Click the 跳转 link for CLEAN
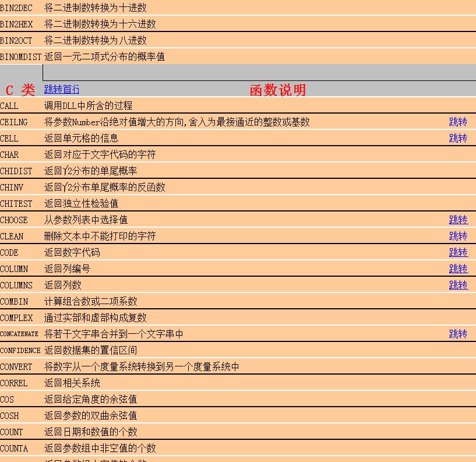 458,236
